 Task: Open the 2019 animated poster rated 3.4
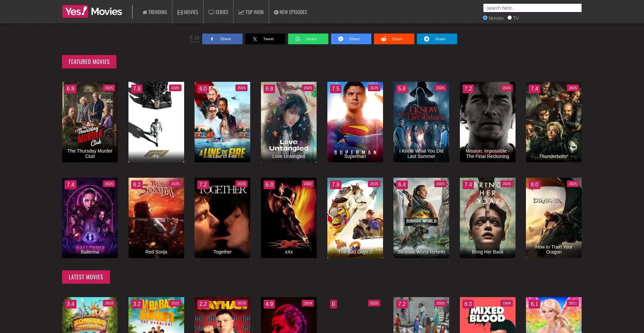(90, 315)
